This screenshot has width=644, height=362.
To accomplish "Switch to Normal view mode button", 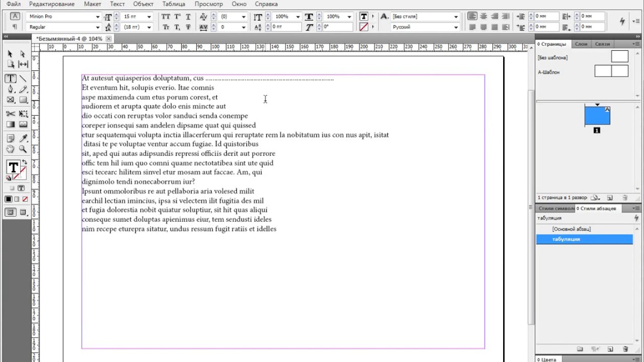I will 10,213.
